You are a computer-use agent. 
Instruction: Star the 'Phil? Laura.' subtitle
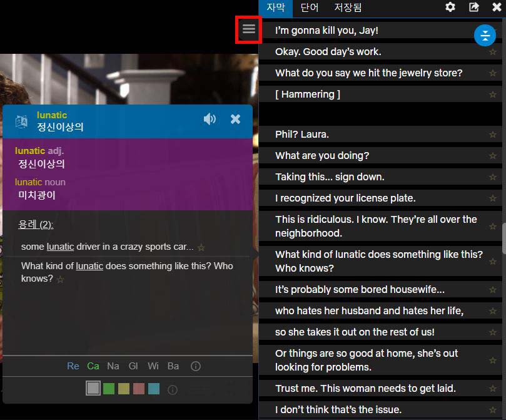(492, 135)
